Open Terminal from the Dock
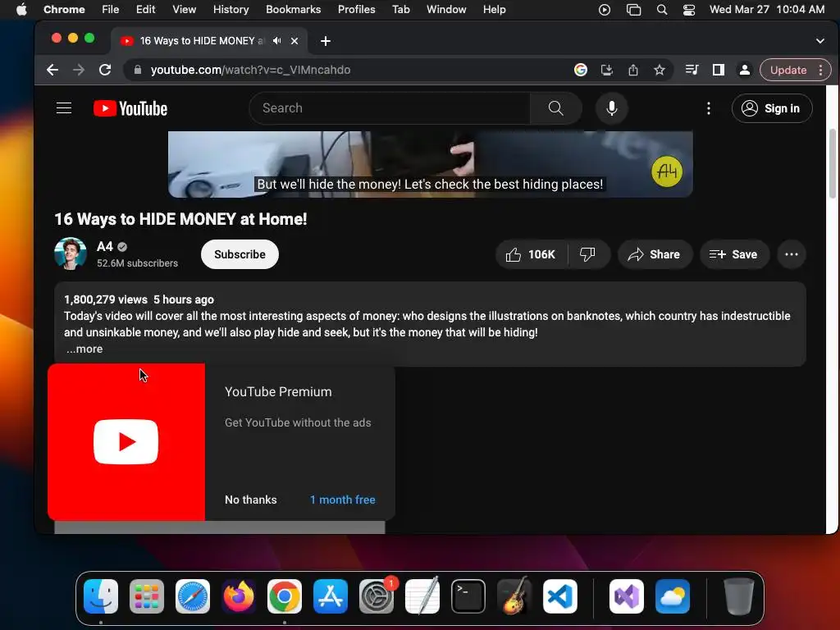The width and height of the screenshot is (840, 630). pos(468,596)
